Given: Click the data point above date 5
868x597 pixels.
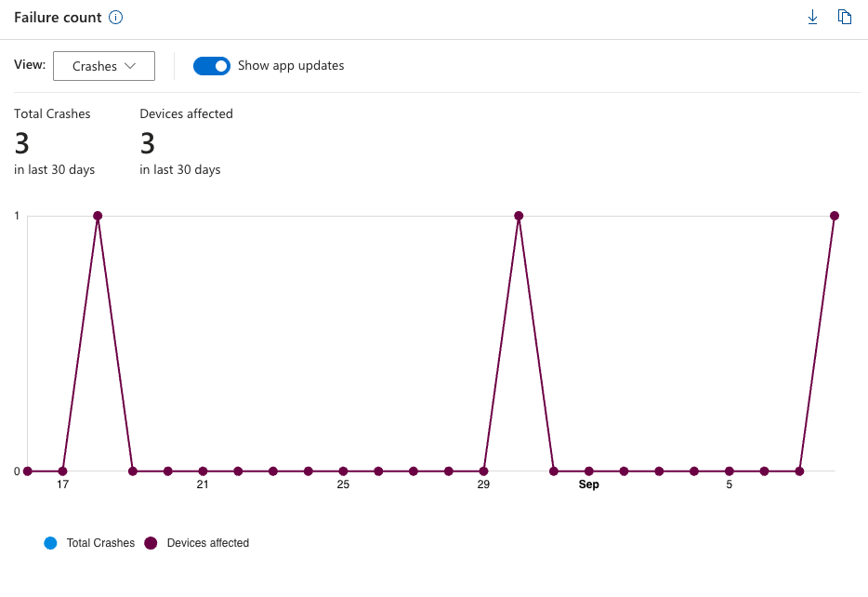Looking at the screenshot, I should click(x=729, y=471).
